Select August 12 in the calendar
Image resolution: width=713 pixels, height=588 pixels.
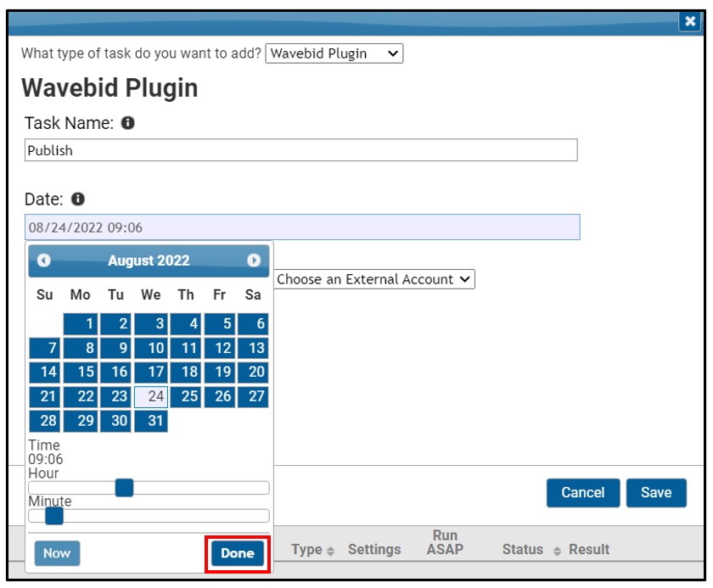point(220,348)
